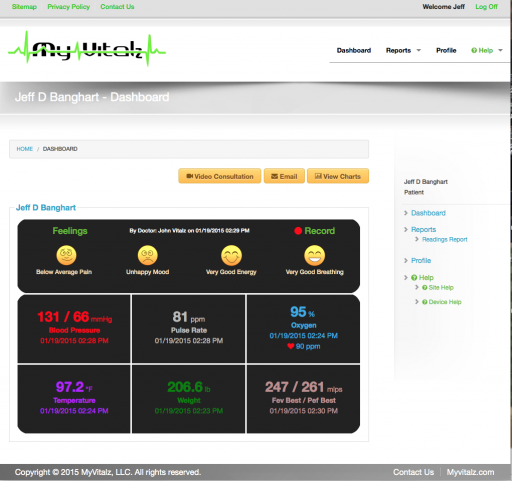Open sidebar Reports link
This screenshot has width=512, height=481.
tap(424, 229)
